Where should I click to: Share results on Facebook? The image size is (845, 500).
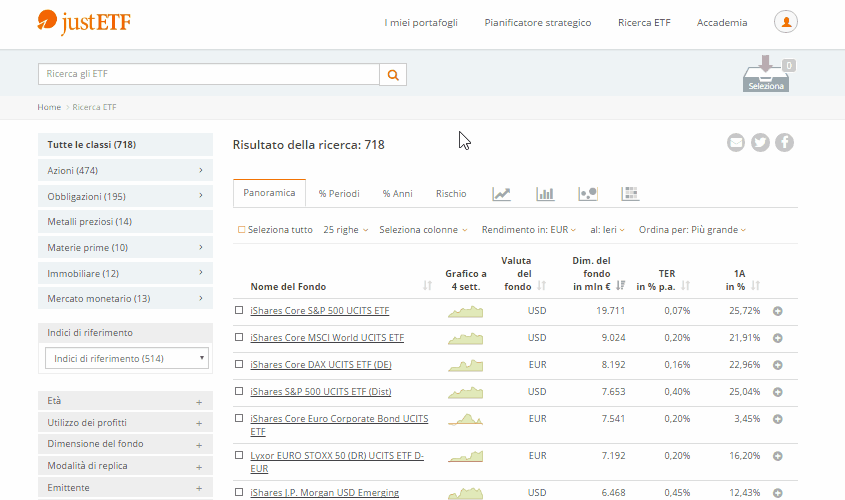785,143
